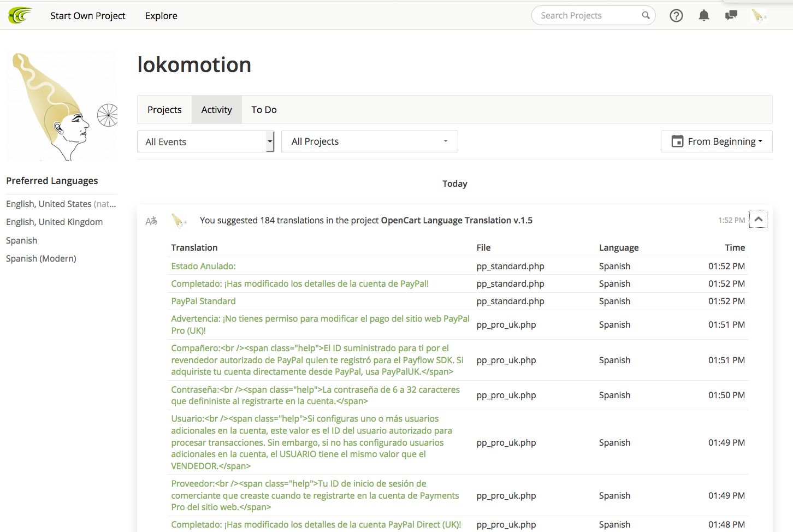Image resolution: width=793 pixels, height=532 pixels.
Task: Select the Activity tab
Action: 217,109
